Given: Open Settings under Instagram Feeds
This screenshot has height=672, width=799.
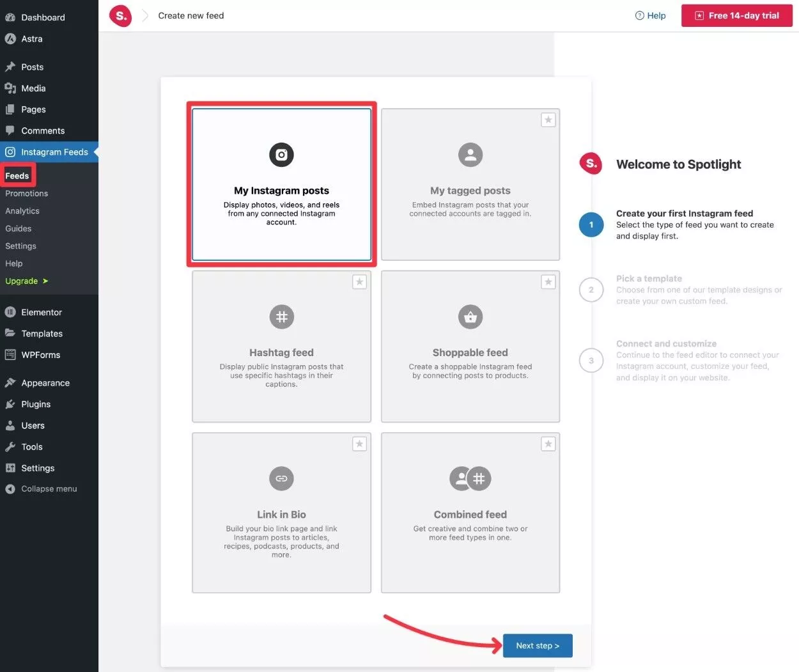Looking at the screenshot, I should tap(20, 246).
